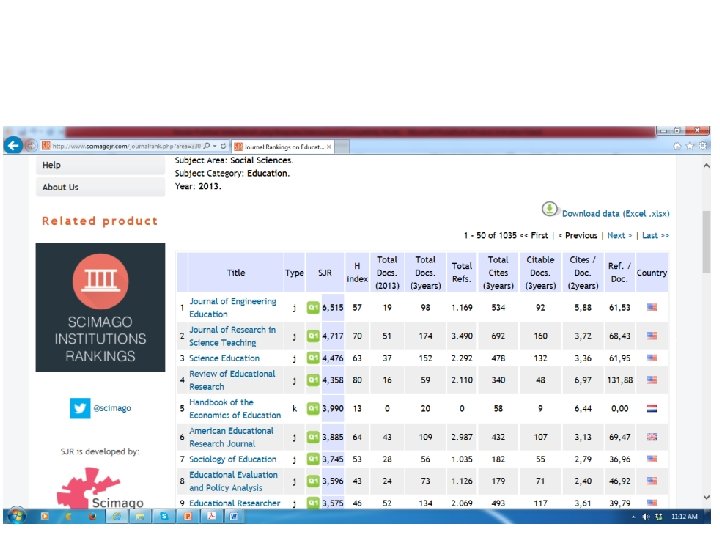This screenshot has height=540, width=720.
Task: Open Internet Explorer taskbar button
Action: tap(117, 517)
